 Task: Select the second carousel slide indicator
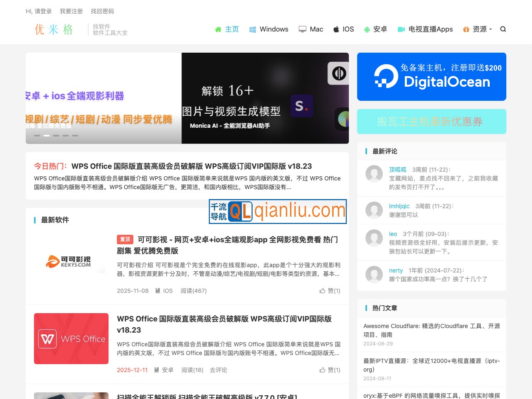point(47,136)
